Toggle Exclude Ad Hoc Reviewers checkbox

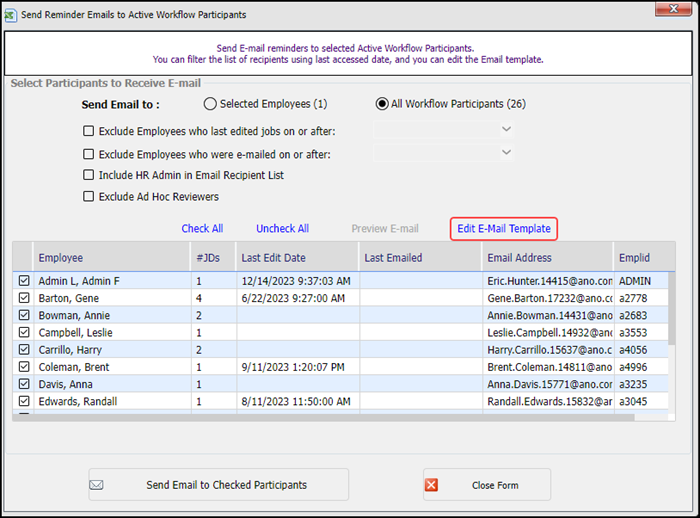click(89, 197)
